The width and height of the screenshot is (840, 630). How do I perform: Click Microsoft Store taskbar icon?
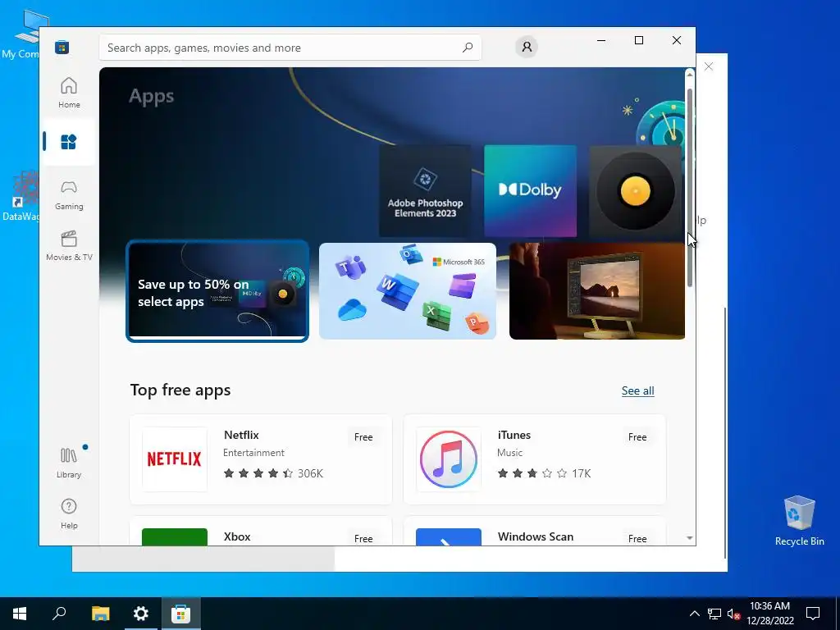[181, 614]
